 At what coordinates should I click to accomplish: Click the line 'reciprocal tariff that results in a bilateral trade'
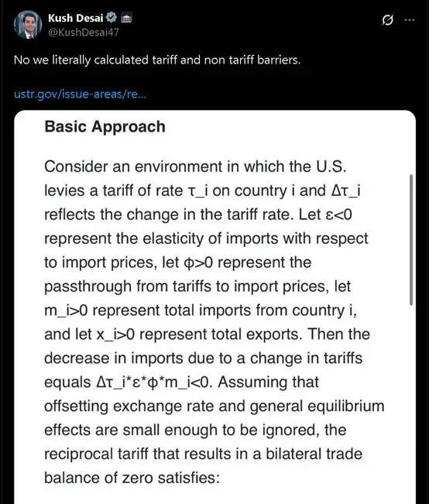[203, 454]
